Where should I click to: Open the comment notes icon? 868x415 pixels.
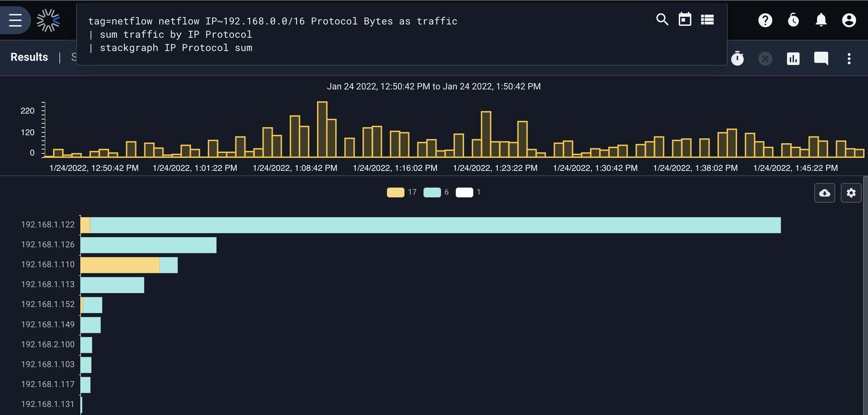click(821, 58)
